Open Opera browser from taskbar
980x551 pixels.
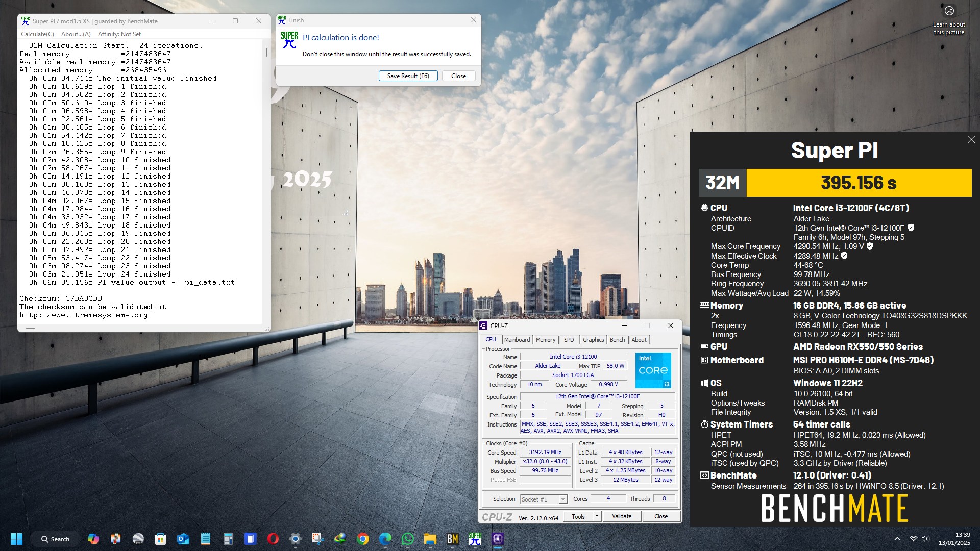[273, 539]
